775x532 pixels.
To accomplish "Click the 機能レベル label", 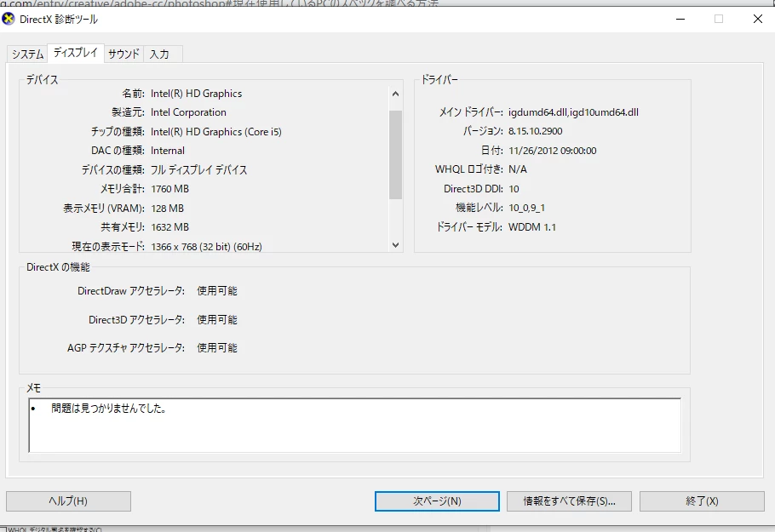I will 479,208.
